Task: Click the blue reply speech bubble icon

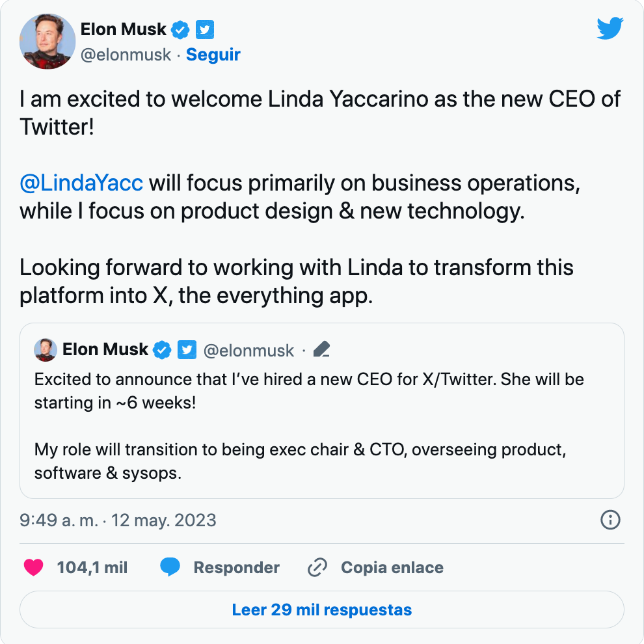Action: [x=170, y=567]
